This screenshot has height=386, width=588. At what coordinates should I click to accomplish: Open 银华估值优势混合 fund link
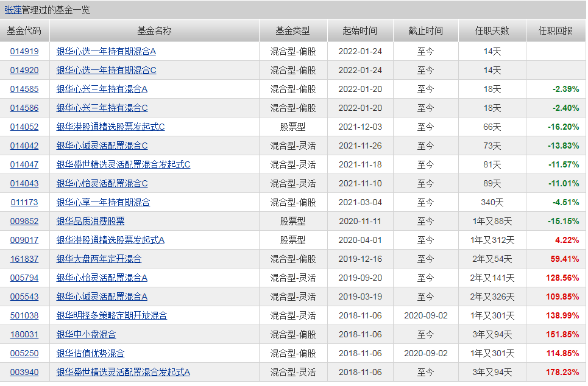click(90, 354)
